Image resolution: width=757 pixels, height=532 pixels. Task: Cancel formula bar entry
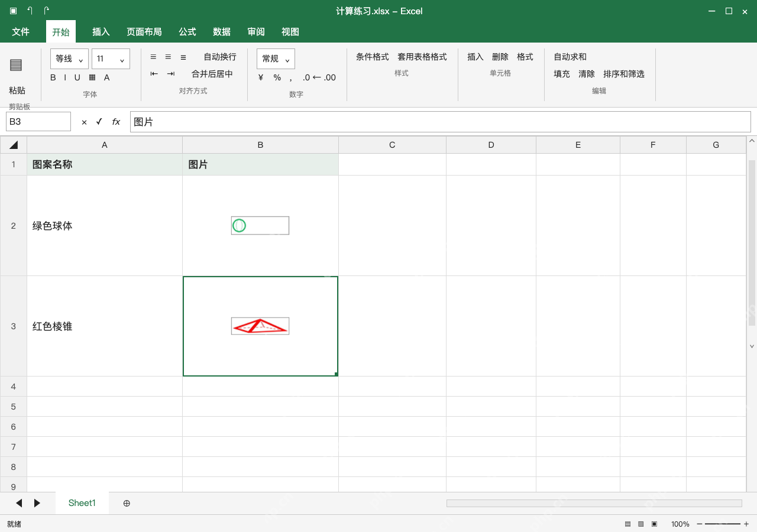[x=84, y=122]
